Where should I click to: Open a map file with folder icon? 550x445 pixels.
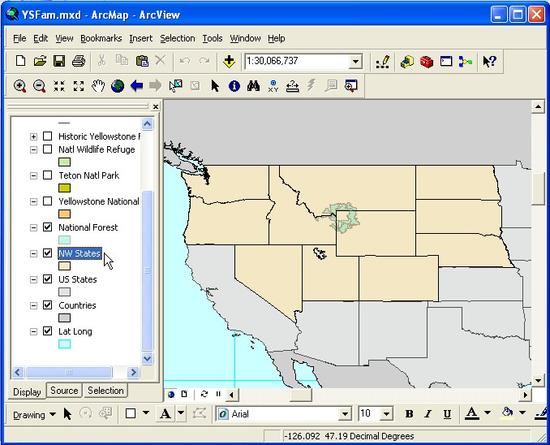(x=40, y=61)
